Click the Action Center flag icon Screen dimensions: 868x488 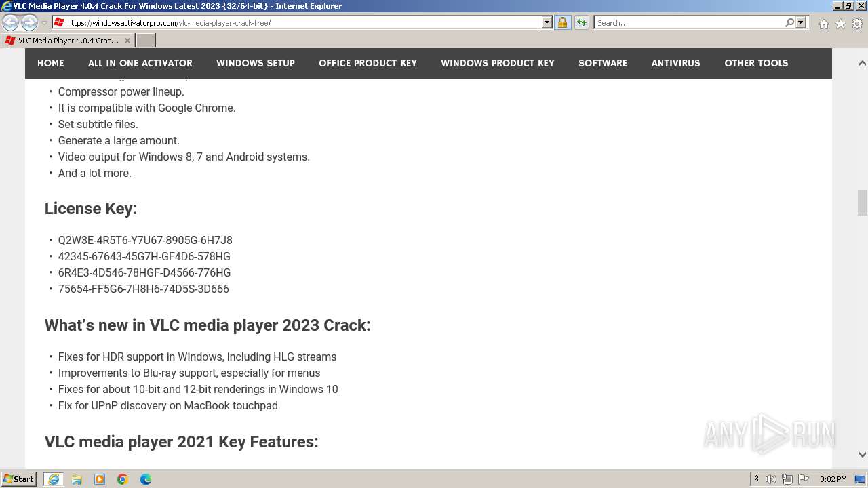point(804,479)
